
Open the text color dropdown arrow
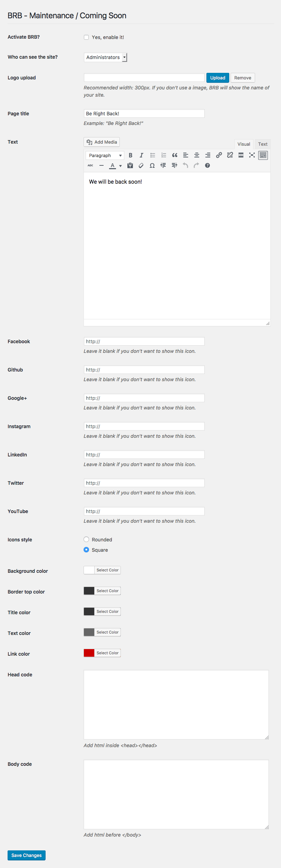[x=120, y=166]
